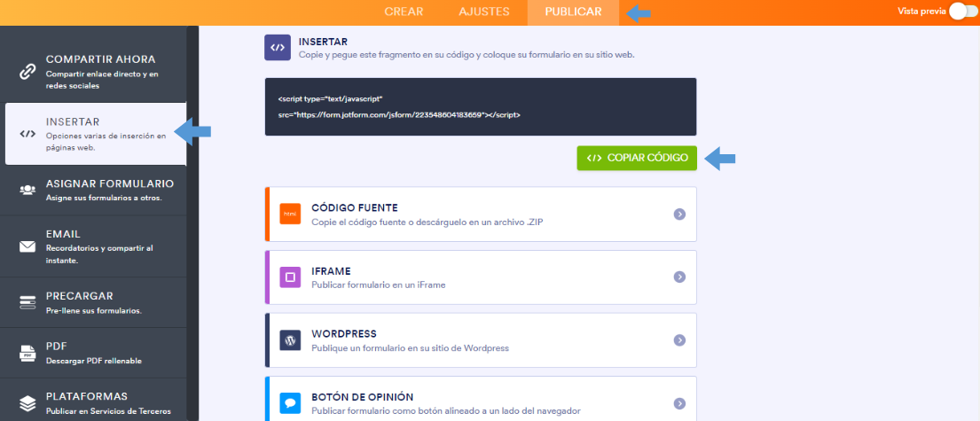Viewport: 980px width, 421px height.
Task: Click text 'Copie y pegue este fragmento en su código'
Action: coord(387,55)
